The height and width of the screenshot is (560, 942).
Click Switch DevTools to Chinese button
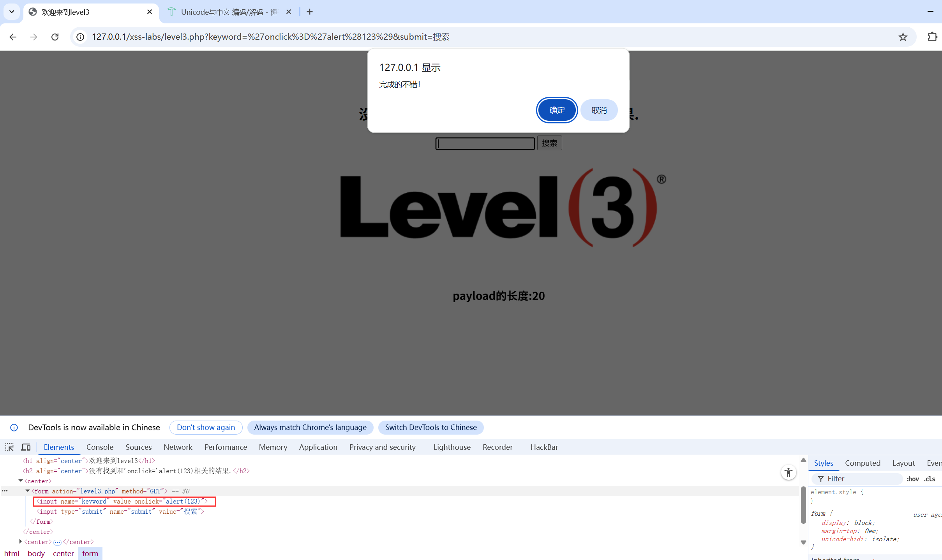point(430,427)
